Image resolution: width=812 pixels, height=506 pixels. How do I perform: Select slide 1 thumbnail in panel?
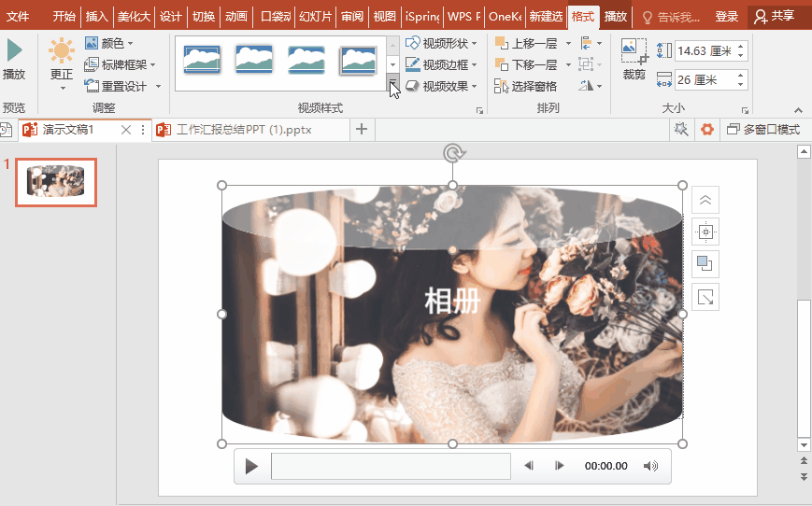pos(56,182)
